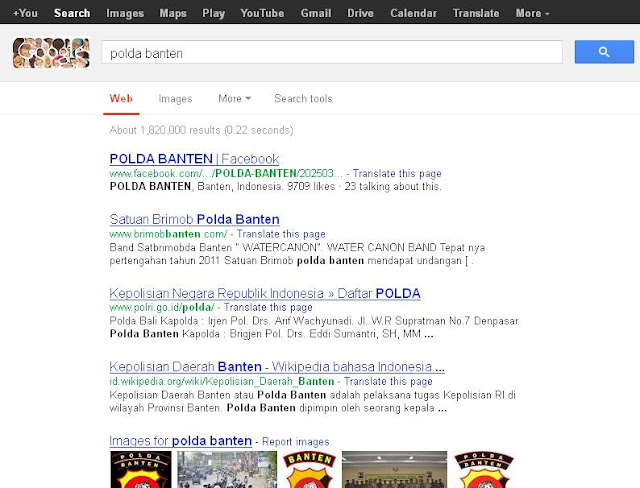The width and height of the screenshot is (640, 488).
Task: Open Search tools
Action: click(x=303, y=98)
